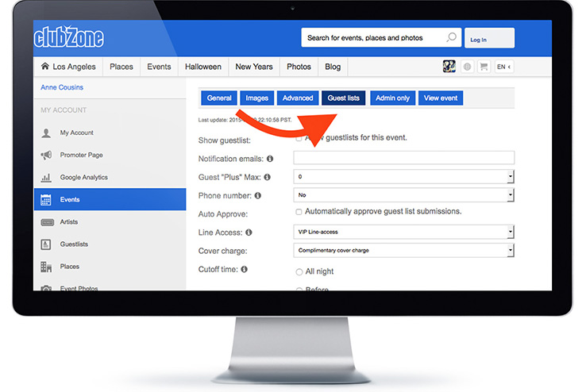
Task: Switch to the Images tab
Action: coord(256,98)
